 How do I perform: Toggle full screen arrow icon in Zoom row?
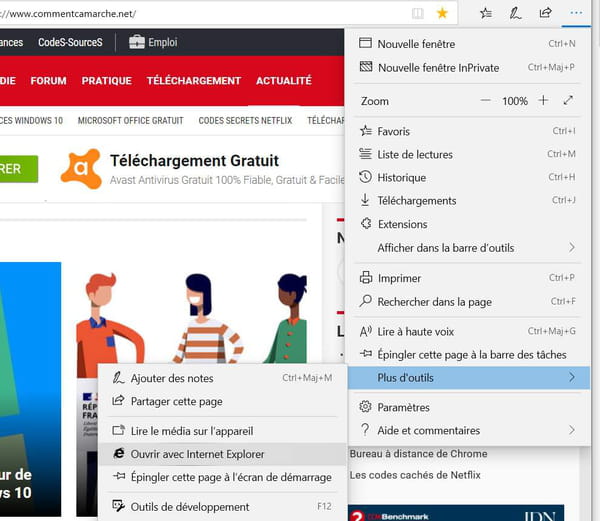tap(568, 100)
